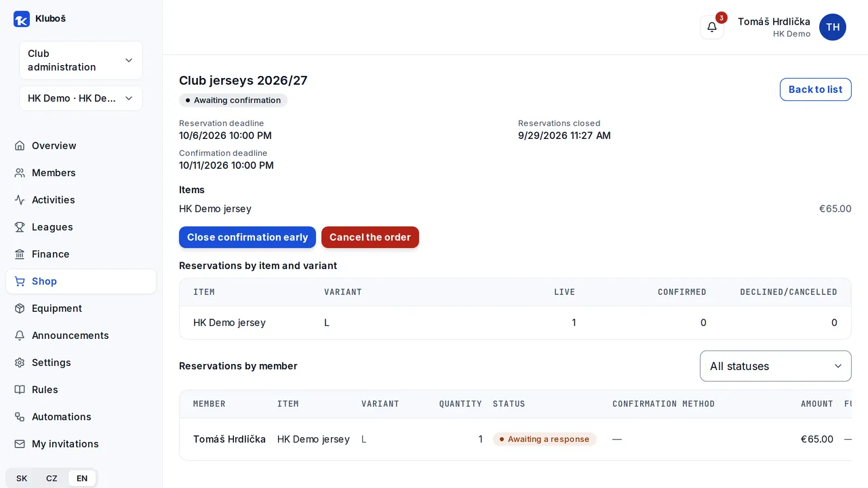Select the EN language option

(x=82, y=479)
